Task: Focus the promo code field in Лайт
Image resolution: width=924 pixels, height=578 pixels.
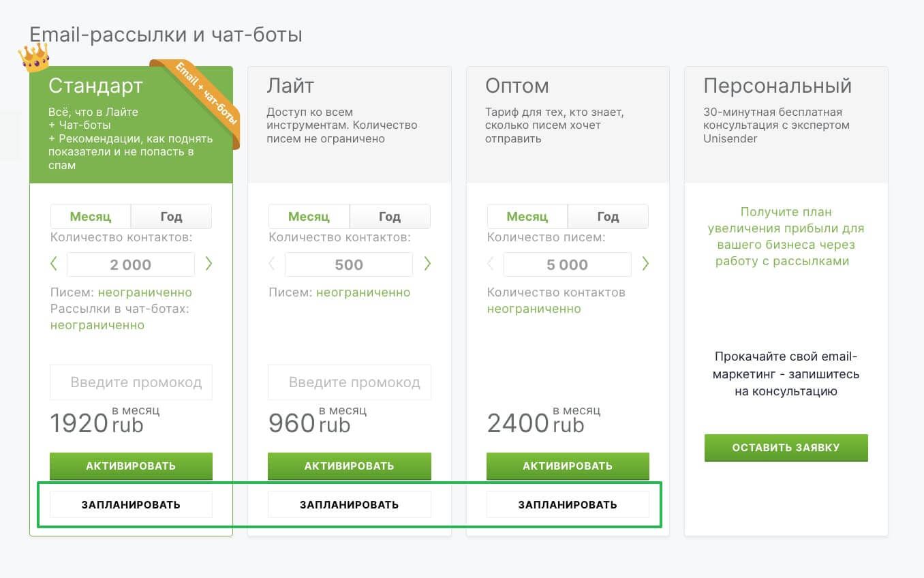Action: pos(350,382)
